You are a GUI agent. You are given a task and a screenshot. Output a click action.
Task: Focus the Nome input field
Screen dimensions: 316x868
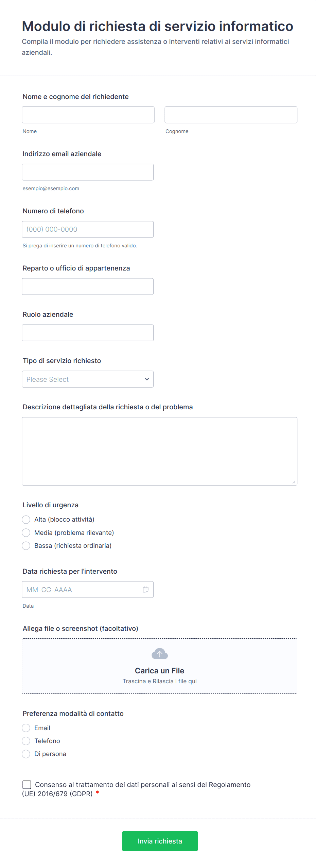pyautogui.click(x=88, y=115)
